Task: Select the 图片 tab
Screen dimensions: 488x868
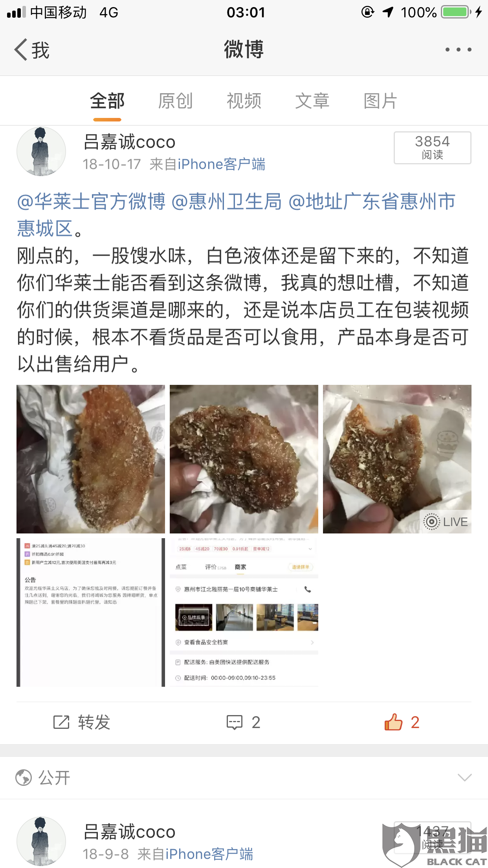Action: (x=380, y=101)
